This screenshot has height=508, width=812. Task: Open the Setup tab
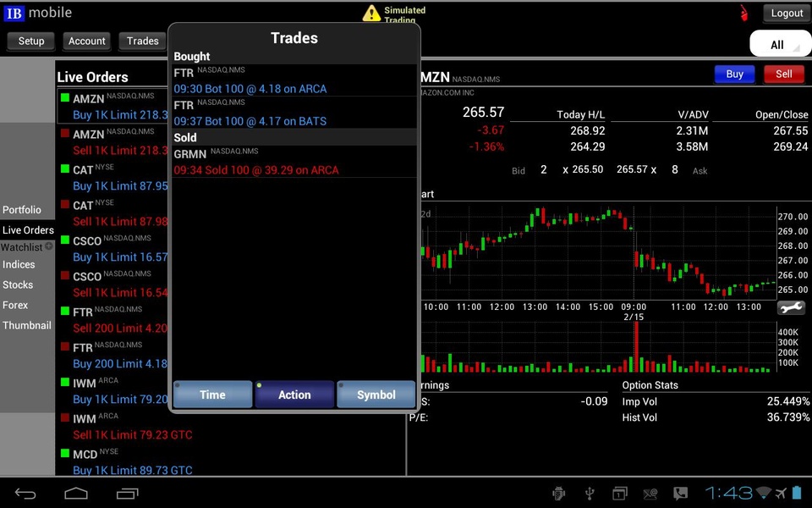[31, 41]
